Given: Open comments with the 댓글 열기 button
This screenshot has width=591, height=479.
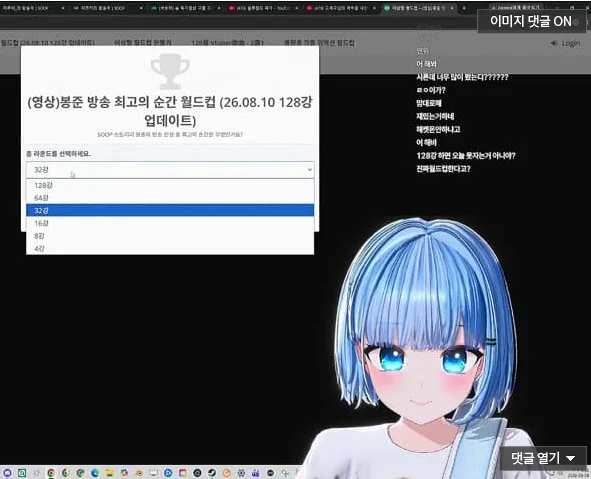Looking at the screenshot, I should tap(543, 458).
